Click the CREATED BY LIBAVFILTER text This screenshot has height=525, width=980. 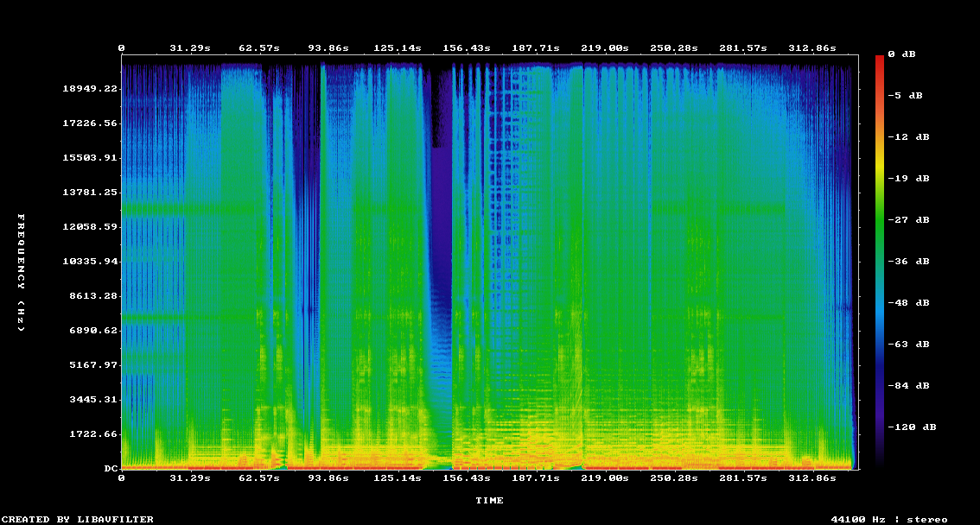(x=79, y=519)
